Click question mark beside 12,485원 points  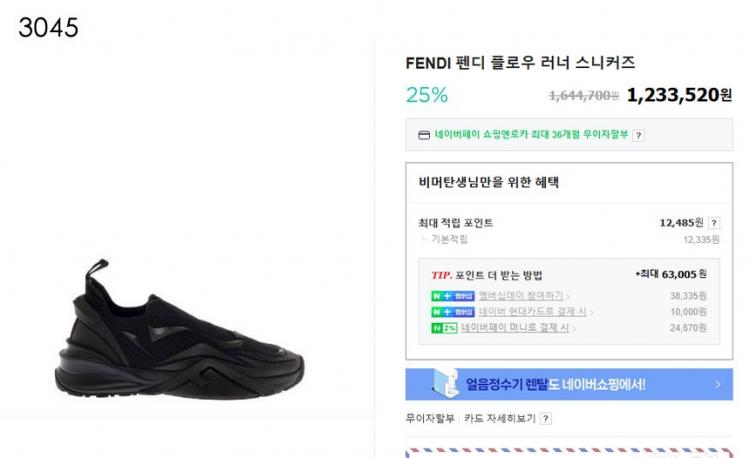click(711, 223)
